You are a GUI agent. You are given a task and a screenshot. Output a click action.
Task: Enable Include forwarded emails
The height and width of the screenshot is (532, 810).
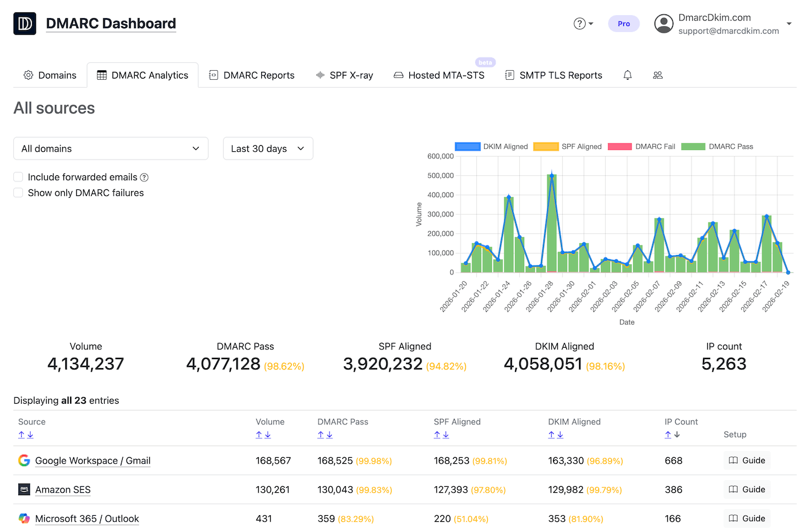pos(18,177)
